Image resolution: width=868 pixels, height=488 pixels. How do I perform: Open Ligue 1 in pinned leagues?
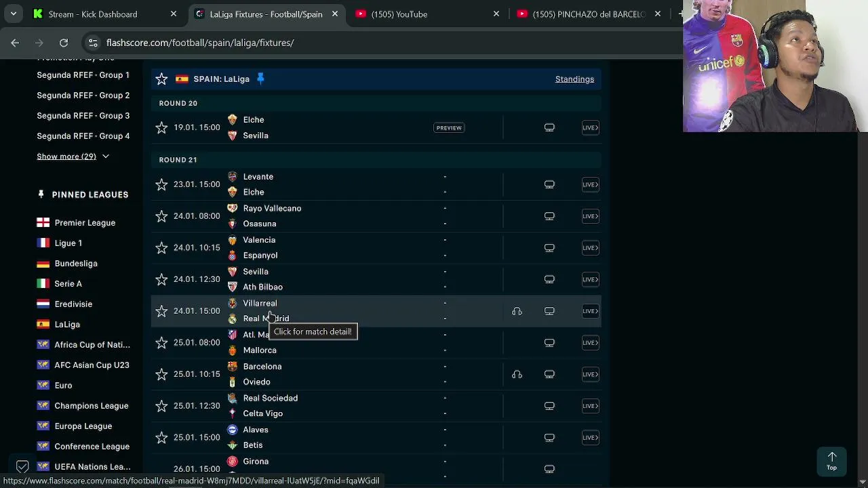coord(68,243)
